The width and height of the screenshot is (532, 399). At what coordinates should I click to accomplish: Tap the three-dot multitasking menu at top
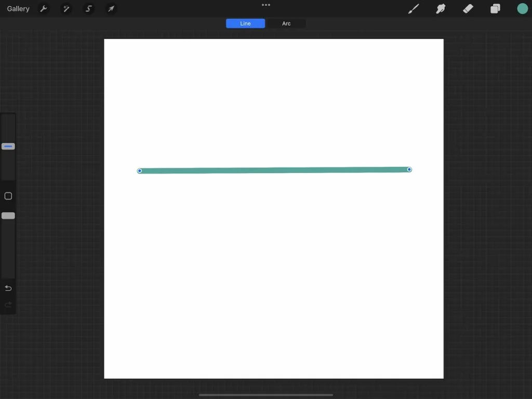pyautogui.click(x=266, y=5)
